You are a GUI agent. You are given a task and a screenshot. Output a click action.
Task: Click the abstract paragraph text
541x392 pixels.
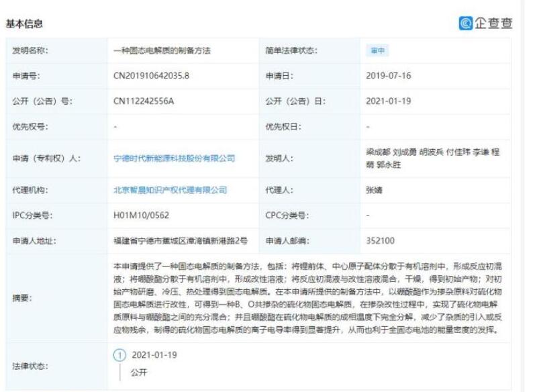[x=307, y=298]
